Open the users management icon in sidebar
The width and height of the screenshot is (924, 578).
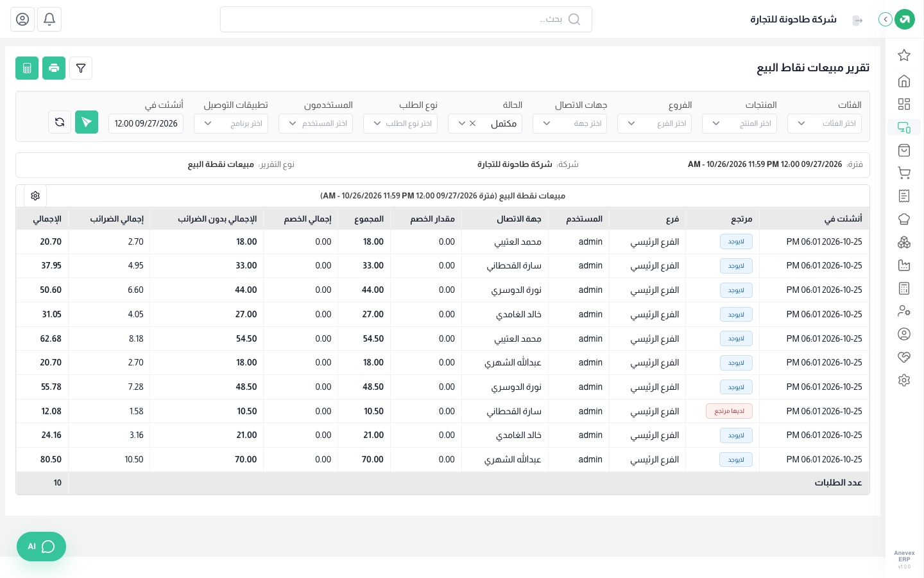[x=904, y=311]
